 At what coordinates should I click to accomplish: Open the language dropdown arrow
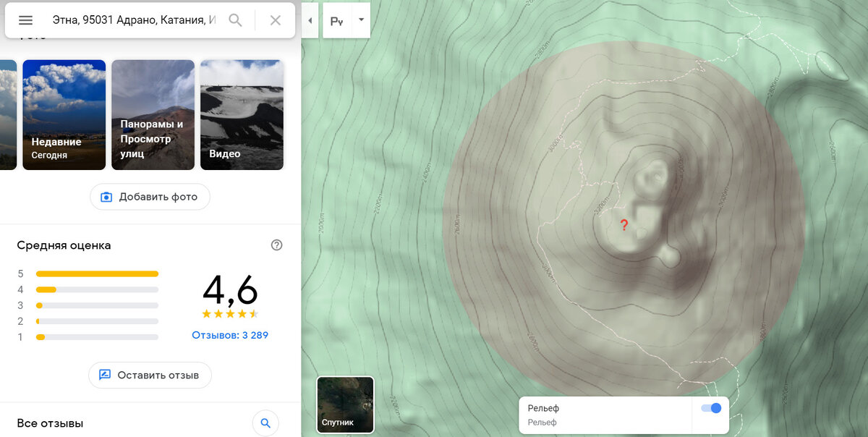[361, 20]
